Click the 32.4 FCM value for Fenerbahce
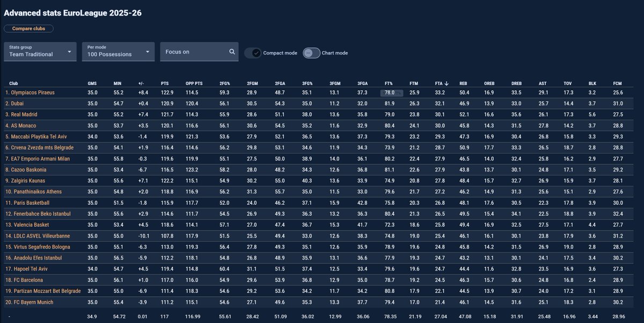Viewport: 644px width, 323px height. click(618, 214)
